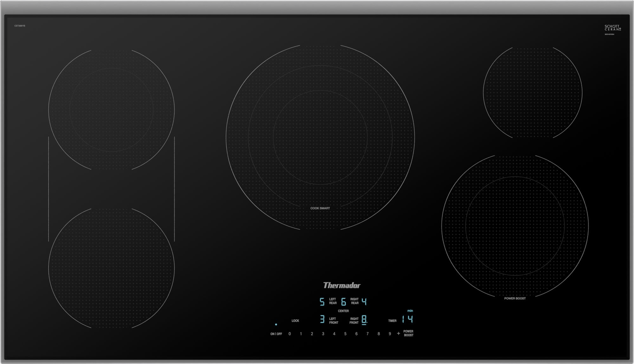Click the left front cooking zone
634x364 pixels.
pyautogui.click(x=111, y=268)
